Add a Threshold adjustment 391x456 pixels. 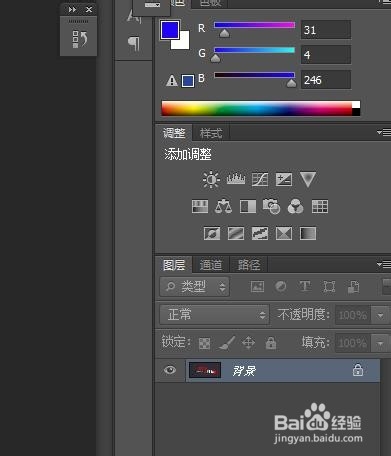click(260, 234)
